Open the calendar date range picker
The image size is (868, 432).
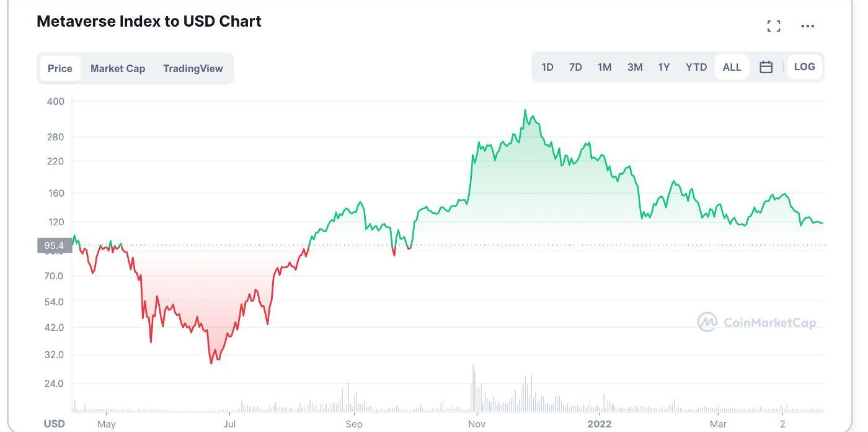[766, 67]
